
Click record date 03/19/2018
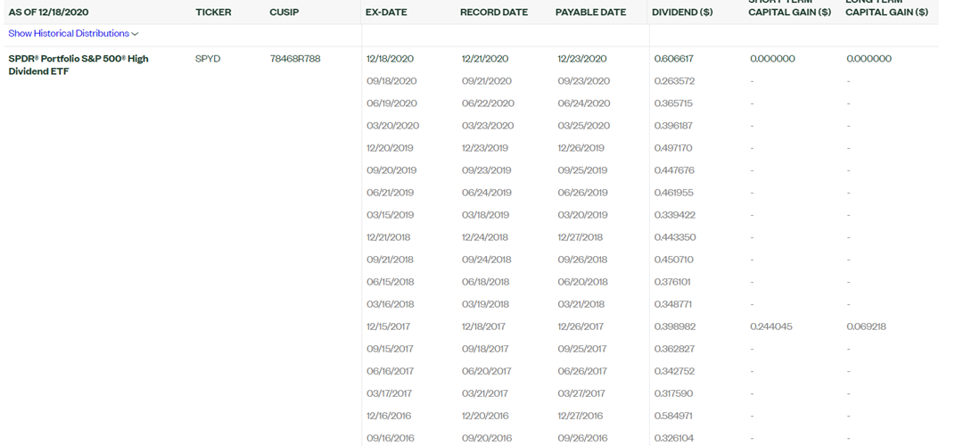486,305
